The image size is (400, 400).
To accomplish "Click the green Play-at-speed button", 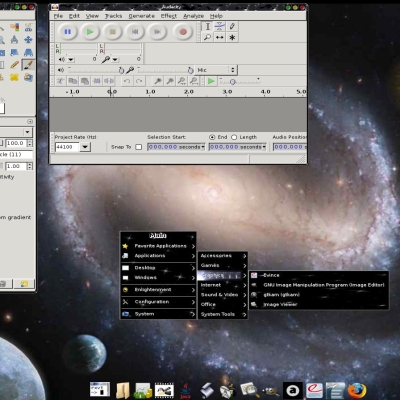I will click(211, 81).
